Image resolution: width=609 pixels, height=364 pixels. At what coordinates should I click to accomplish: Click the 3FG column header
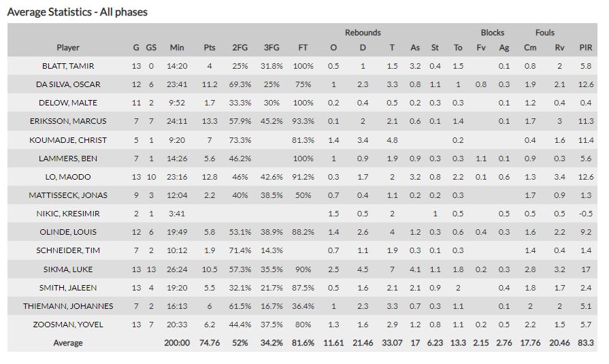tap(271, 48)
